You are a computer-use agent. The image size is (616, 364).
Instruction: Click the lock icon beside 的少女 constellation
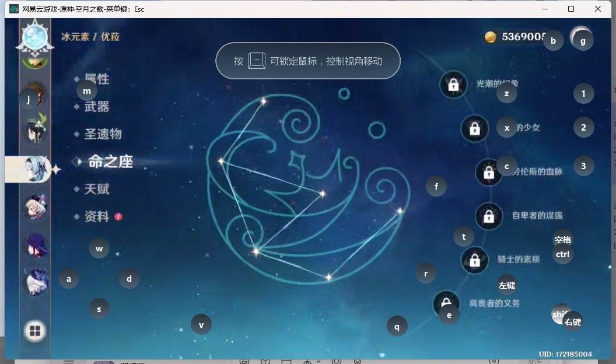[475, 128]
